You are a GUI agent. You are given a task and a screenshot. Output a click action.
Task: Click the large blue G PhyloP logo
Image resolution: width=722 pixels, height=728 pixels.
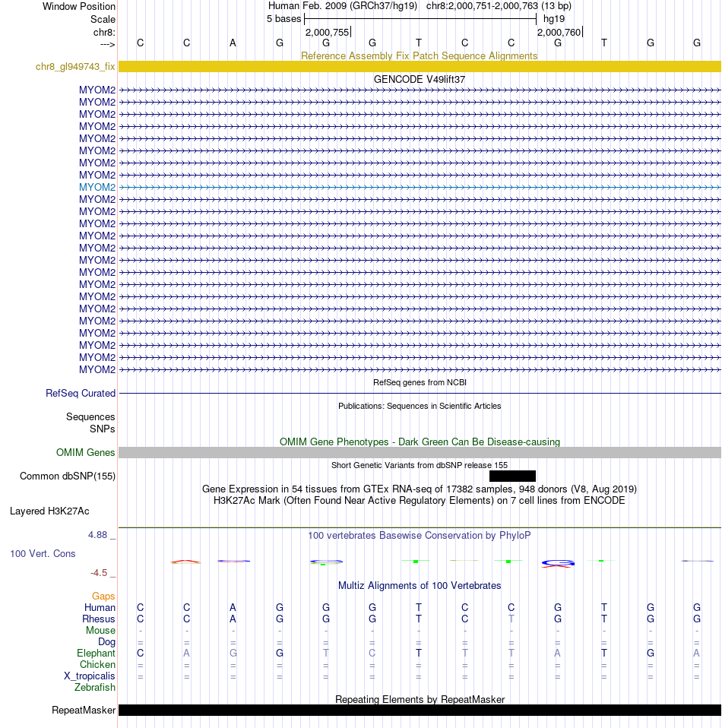point(558,564)
